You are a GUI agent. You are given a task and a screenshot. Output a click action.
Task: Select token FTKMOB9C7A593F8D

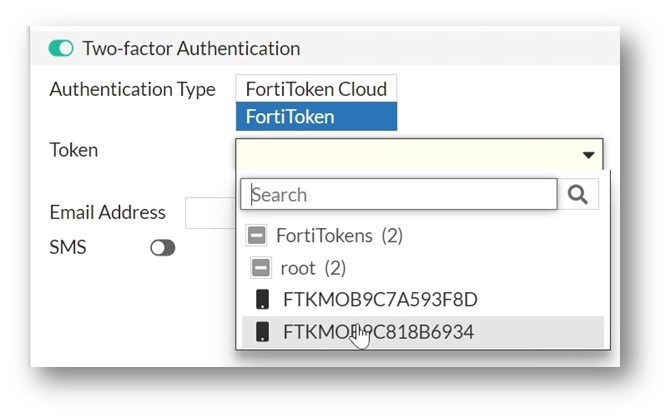tap(423, 299)
